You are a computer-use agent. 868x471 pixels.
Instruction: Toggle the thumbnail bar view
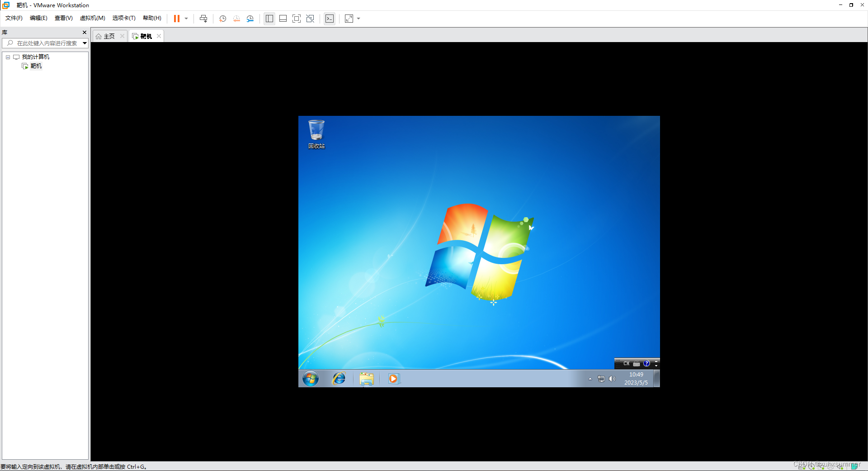point(283,19)
